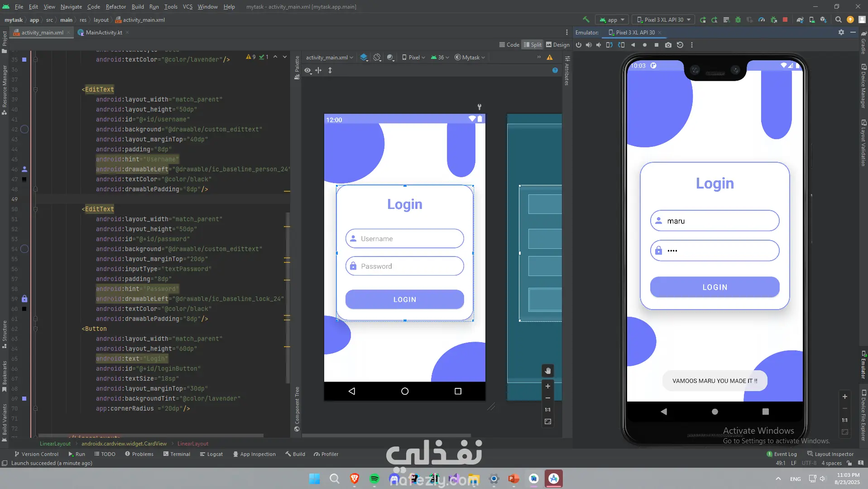Take an emulator screenshot with camera icon

click(668, 45)
